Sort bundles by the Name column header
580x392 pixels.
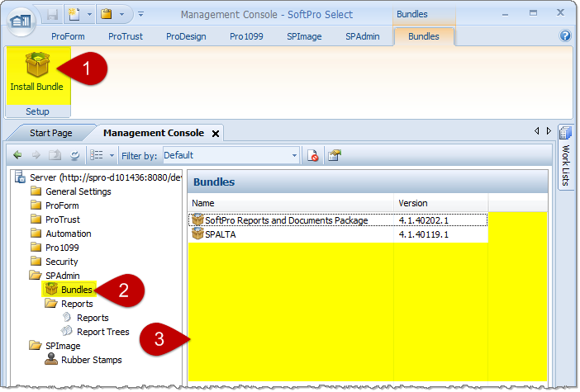tap(291, 203)
